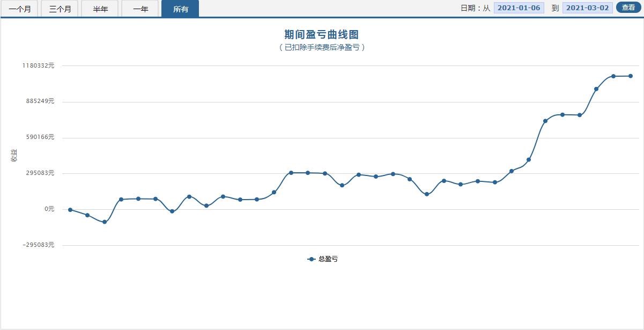Select the 一个月 time range tab
This screenshot has width=644, height=330.
click(20, 9)
